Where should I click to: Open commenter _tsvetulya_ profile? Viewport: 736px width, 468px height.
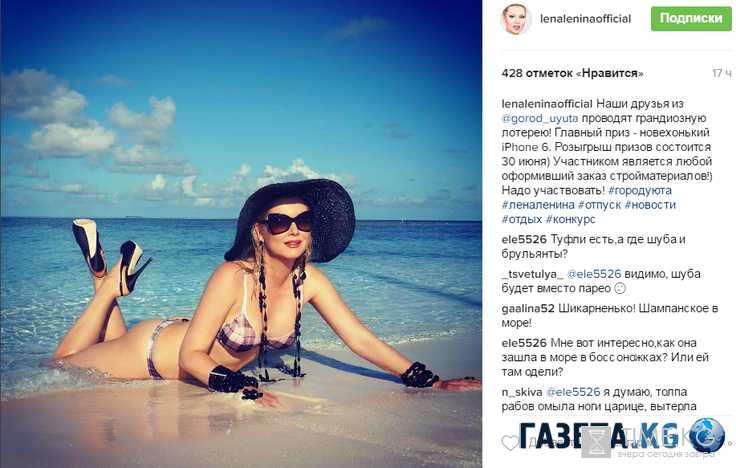click(532, 274)
